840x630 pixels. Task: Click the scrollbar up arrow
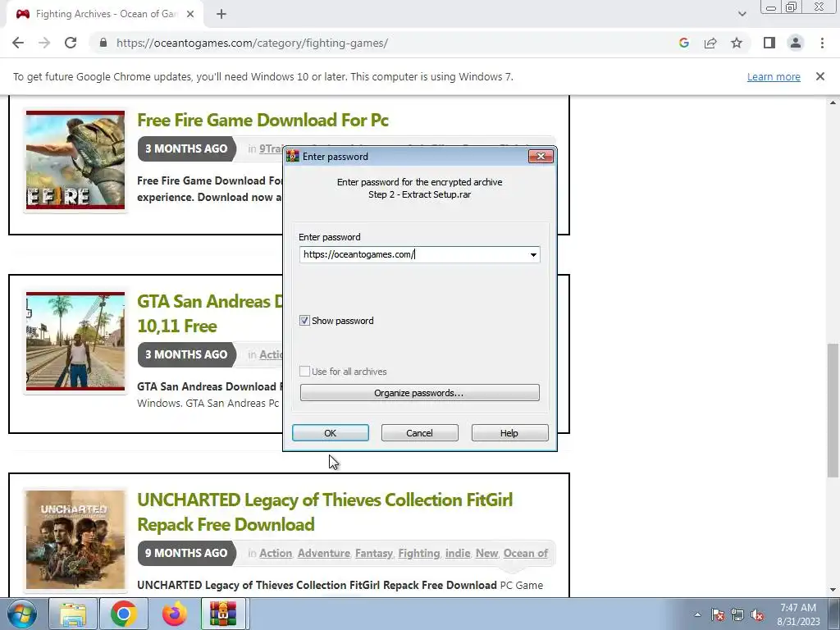click(833, 103)
